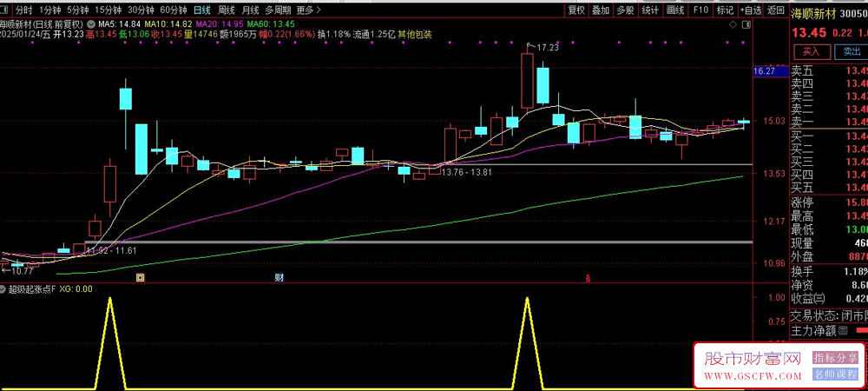The image size is (868, 391).
Task: Click the small icon next to 主力净额
Action: pyautogui.click(x=842, y=330)
